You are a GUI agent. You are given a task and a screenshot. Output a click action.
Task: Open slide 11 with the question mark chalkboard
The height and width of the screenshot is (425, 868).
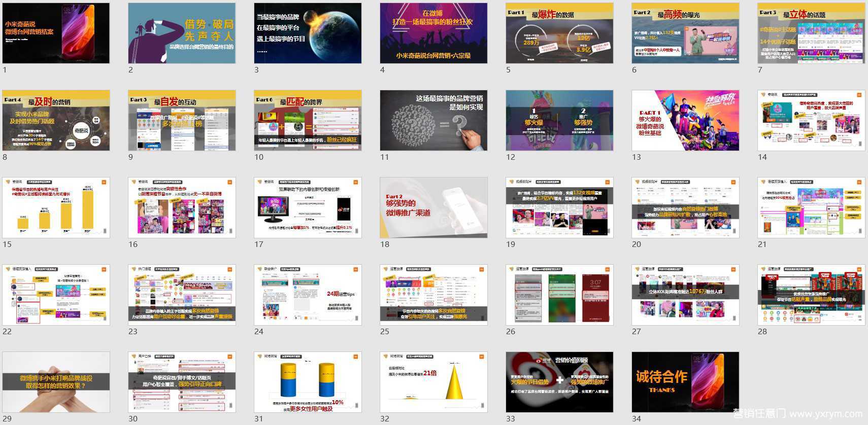pos(433,120)
